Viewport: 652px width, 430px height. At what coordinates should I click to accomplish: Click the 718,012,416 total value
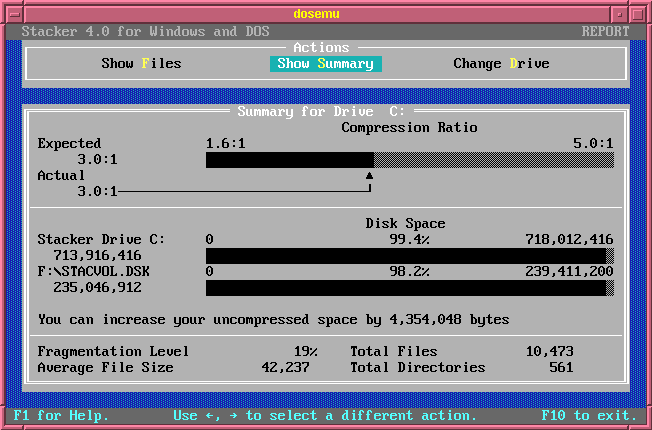tap(569, 240)
